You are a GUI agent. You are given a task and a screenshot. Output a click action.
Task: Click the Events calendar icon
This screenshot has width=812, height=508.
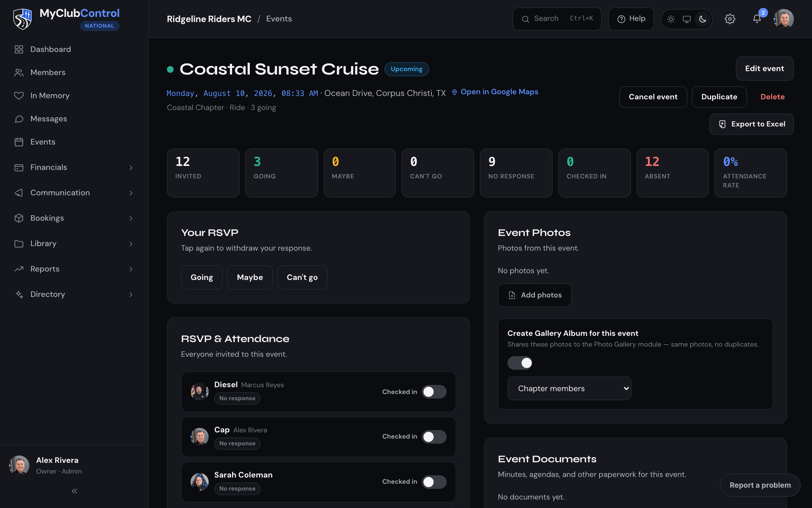19,142
